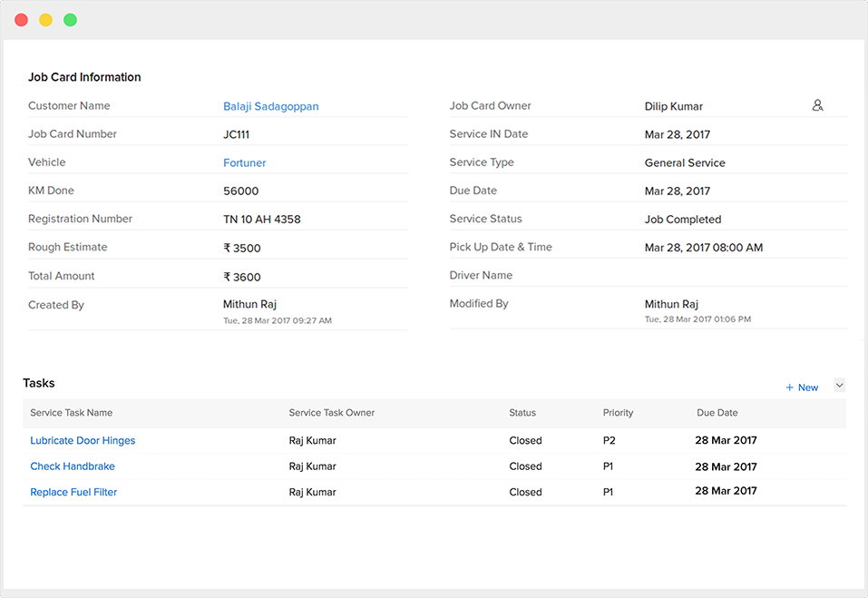Screen dimensions: 868x598
Task: Add a new task with + New
Action: click(x=802, y=387)
